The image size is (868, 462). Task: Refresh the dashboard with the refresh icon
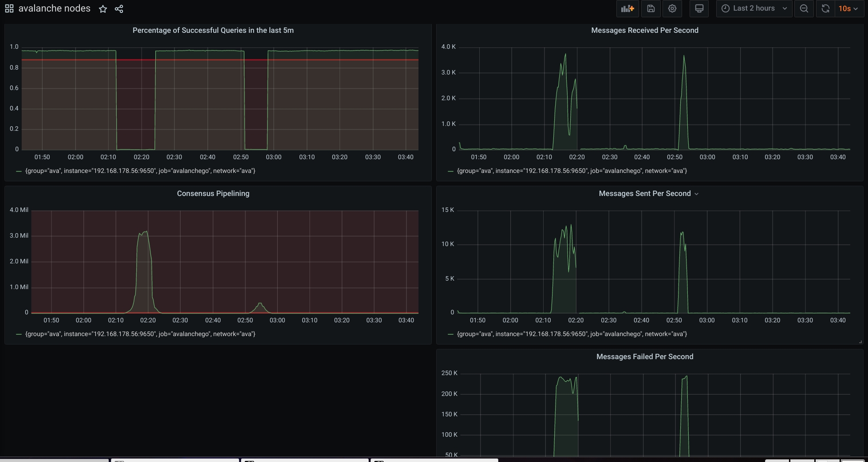[825, 8]
